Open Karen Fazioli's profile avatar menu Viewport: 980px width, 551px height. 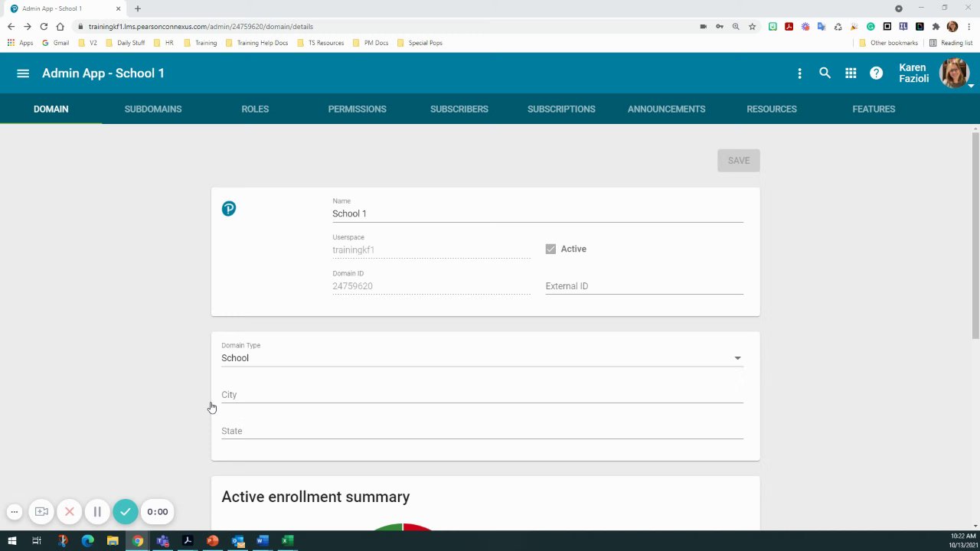click(x=955, y=73)
